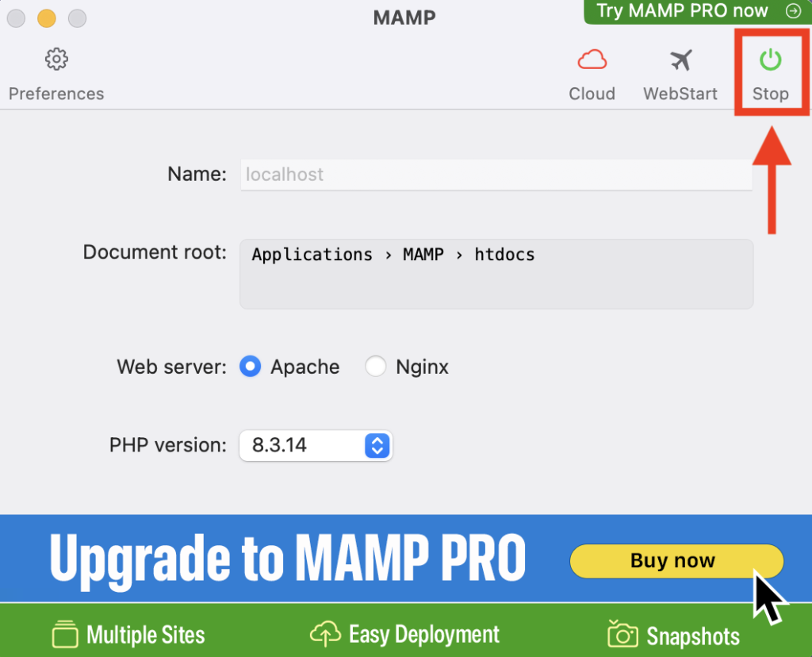Click the localhost Name field
This screenshot has height=657, width=812.
[x=496, y=175]
